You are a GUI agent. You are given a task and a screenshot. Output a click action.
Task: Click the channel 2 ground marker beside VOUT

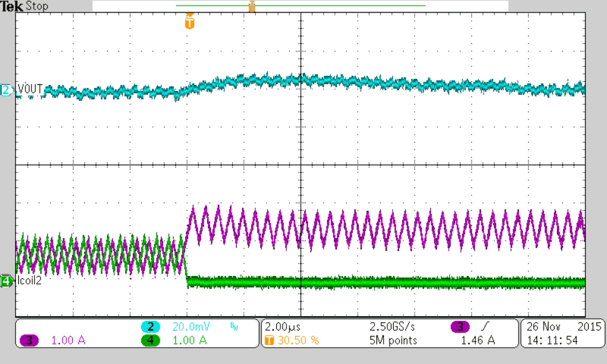click(x=7, y=90)
